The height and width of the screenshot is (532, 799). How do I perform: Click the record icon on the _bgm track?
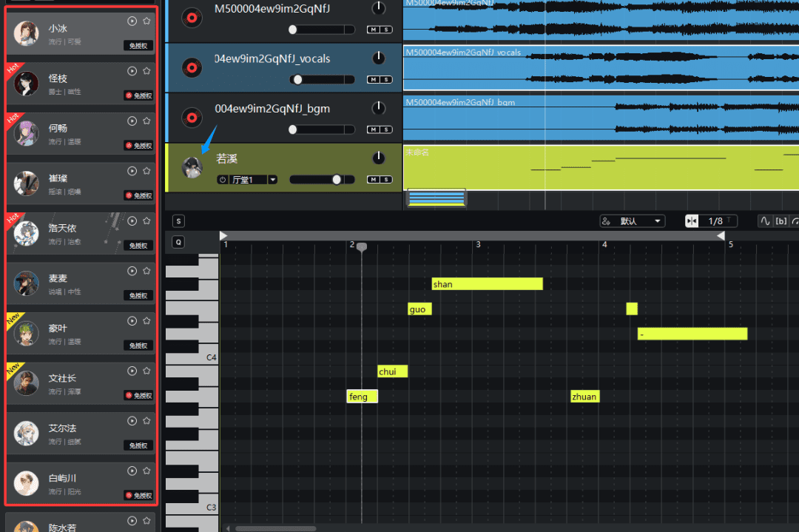(192, 118)
